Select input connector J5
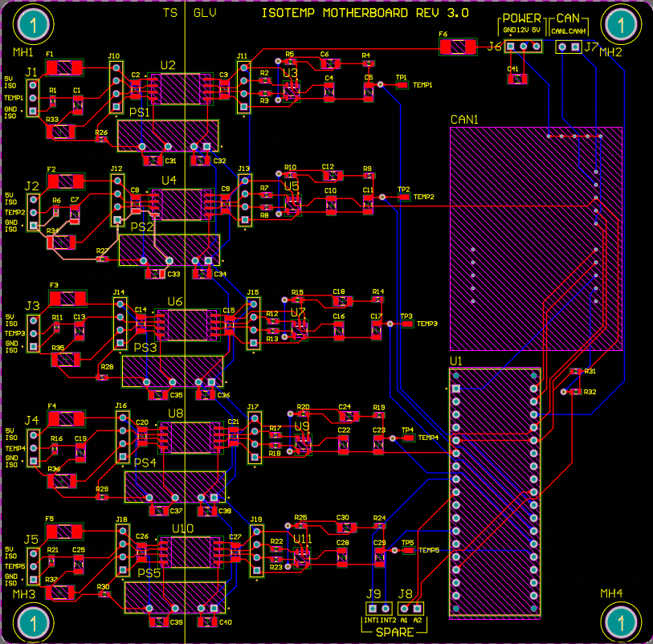The height and width of the screenshot is (644, 653). (x=34, y=567)
